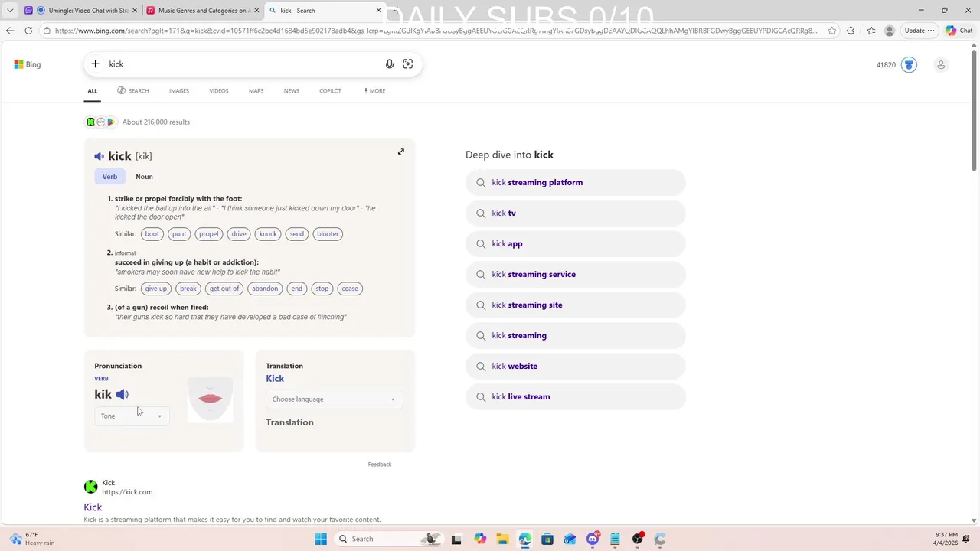Switch to VIDEOS tab
Image resolution: width=980 pixels, height=551 pixels.
click(x=219, y=91)
